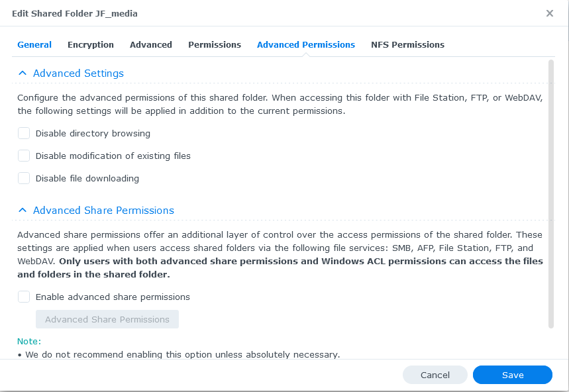The width and height of the screenshot is (569, 392).
Task: Click chevron icon beside Advanced Share Permissions heading
Action: [x=23, y=211]
